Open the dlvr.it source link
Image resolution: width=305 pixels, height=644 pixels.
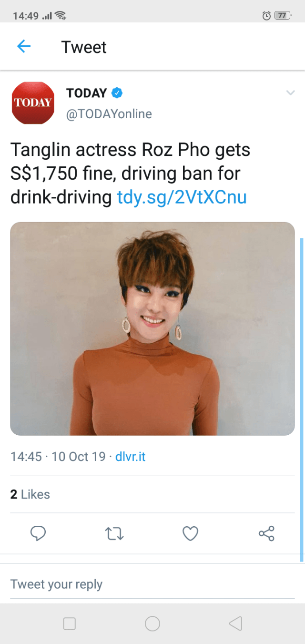[x=130, y=456]
